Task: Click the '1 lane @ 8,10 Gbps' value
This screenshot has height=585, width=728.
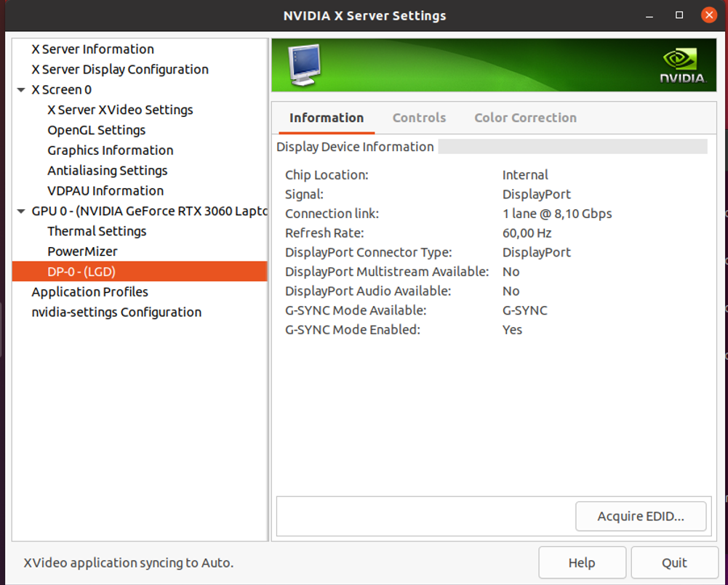Action: click(557, 214)
